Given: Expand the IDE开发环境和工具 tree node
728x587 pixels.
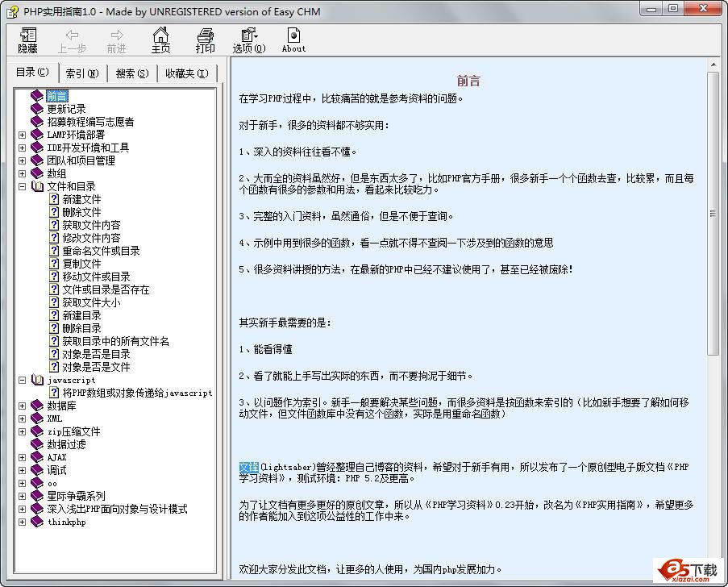Looking at the screenshot, I should click(x=23, y=148).
